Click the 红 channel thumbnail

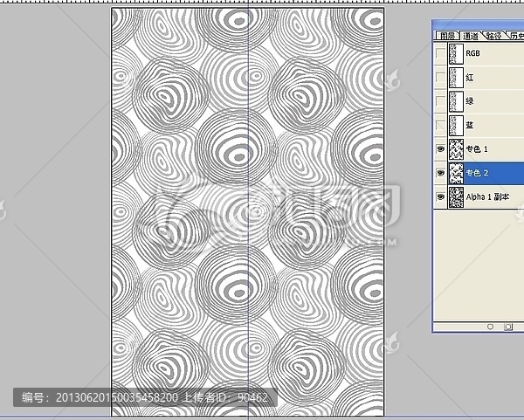coord(456,78)
